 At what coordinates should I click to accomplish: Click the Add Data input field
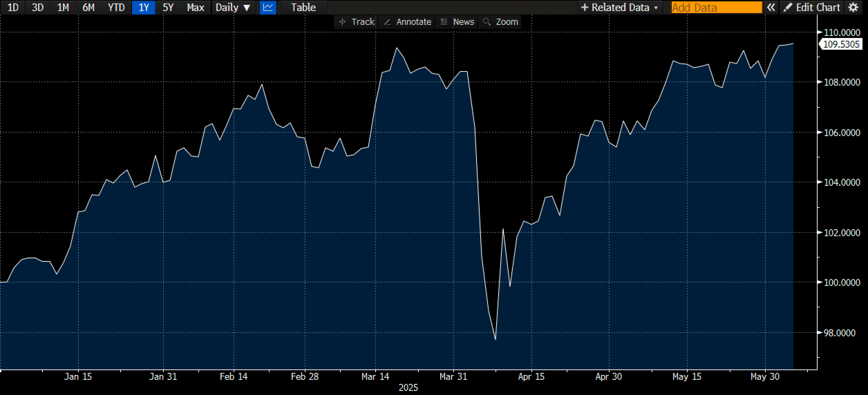[716, 7]
